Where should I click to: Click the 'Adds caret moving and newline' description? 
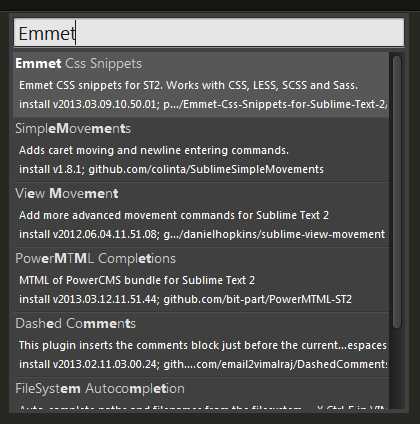click(154, 151)
